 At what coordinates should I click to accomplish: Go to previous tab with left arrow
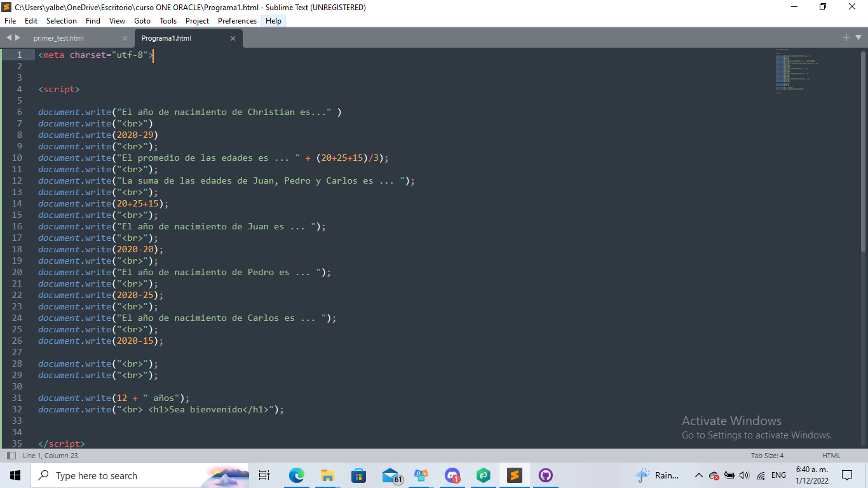9,38
